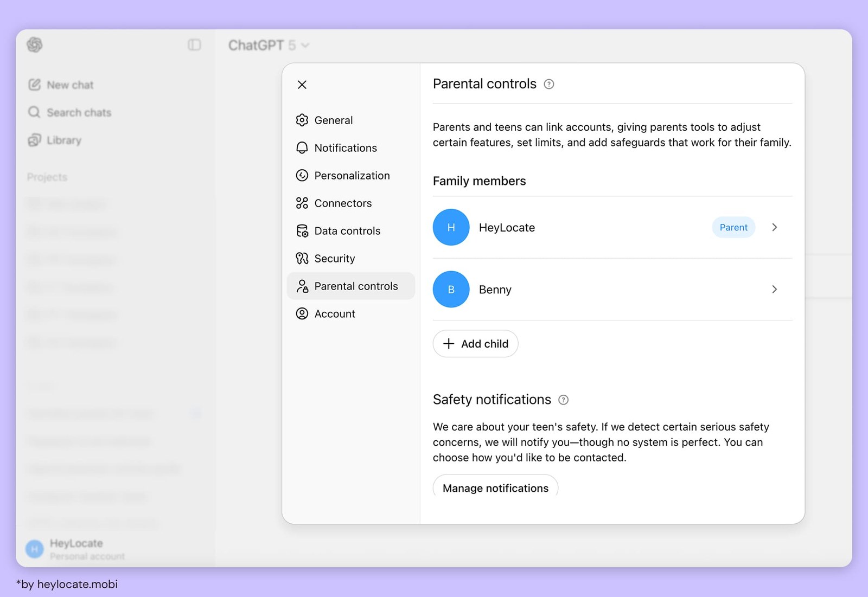Click the HeyLocate name in Family members
The height and width of the screenshot is (597, 868).
pos(507,228)
